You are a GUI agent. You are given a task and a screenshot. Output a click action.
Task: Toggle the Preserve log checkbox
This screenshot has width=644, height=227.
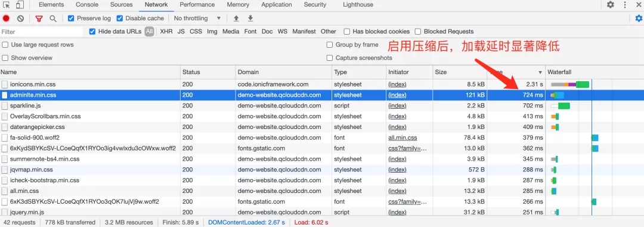(71, 19)
